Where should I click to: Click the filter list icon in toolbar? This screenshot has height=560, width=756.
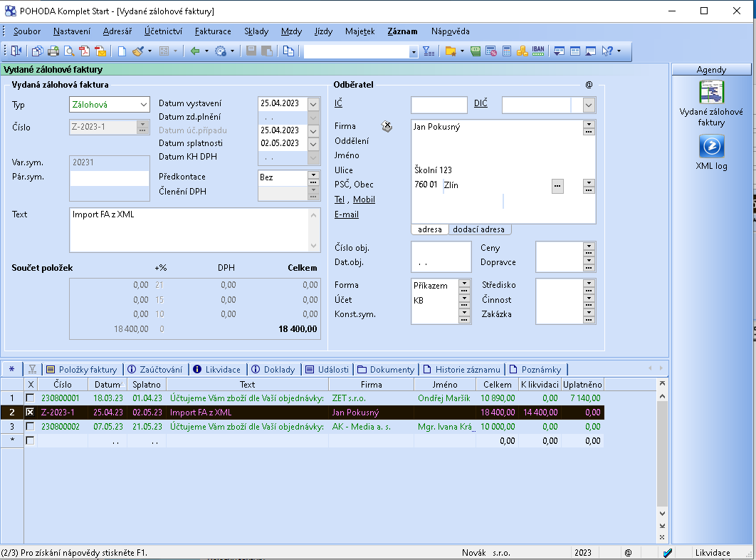[x=429, y=51]
